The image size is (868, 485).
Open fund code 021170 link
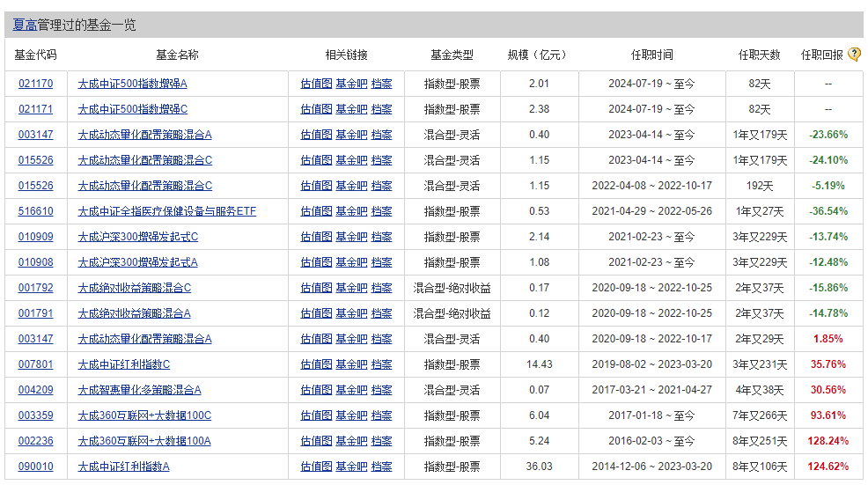click(36, 84)
